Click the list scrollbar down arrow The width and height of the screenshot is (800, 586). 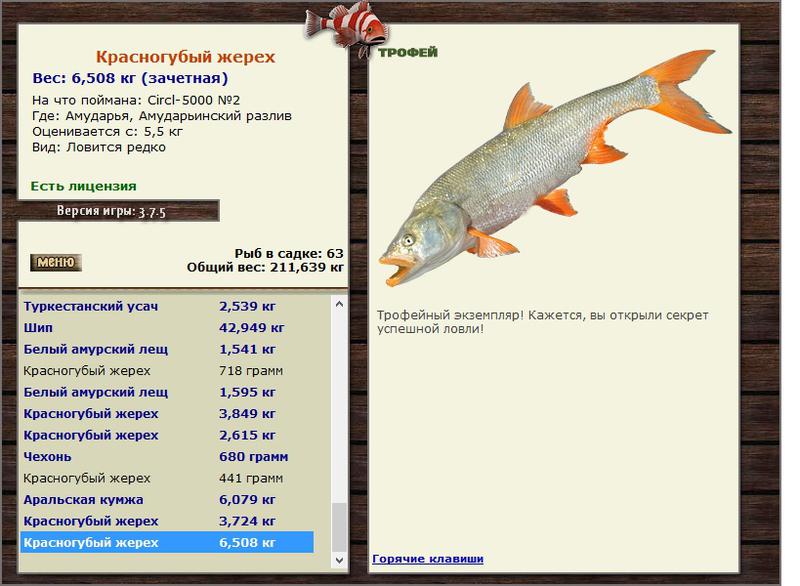(x=339, y=560)
